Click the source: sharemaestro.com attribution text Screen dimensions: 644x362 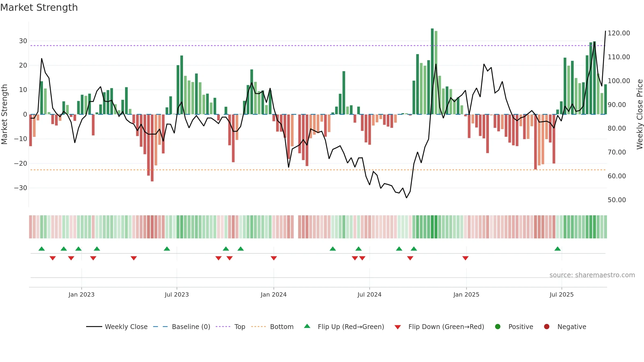[592, 275]
